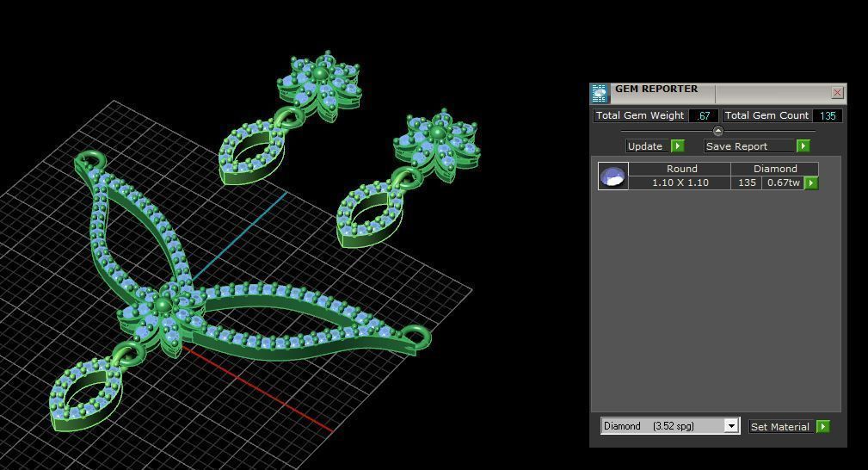Viewport: 868px width, 470px height.
Task: Click the GEM REPORTER title bar
Action: (x=717, y=93)
